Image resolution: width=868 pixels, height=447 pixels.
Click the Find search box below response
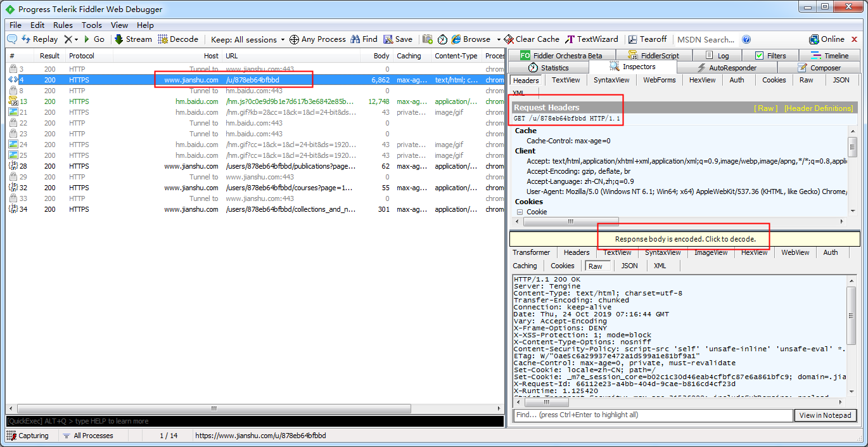(x=653, y=415)
